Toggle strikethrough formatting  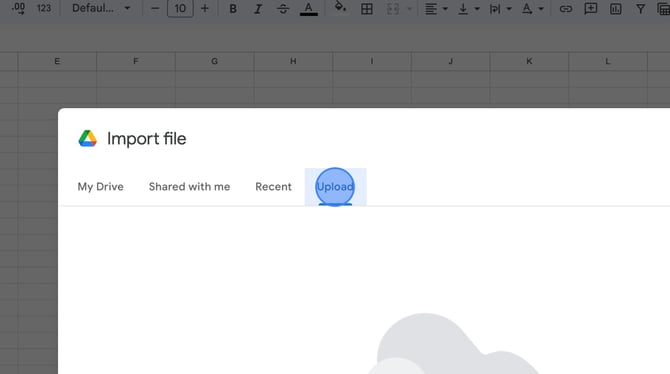click(283, 9)
